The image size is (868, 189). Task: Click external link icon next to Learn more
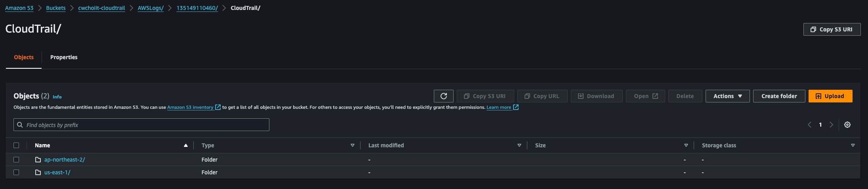click(516, 107)
